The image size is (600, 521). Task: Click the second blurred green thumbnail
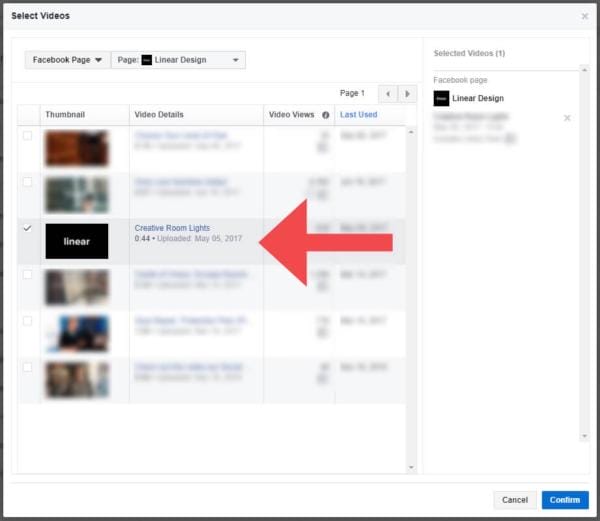77,195
